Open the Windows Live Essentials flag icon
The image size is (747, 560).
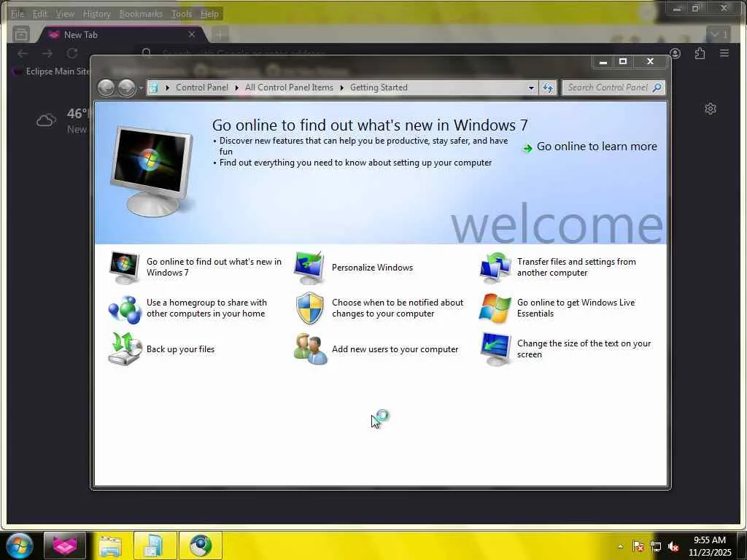point(495,308)
